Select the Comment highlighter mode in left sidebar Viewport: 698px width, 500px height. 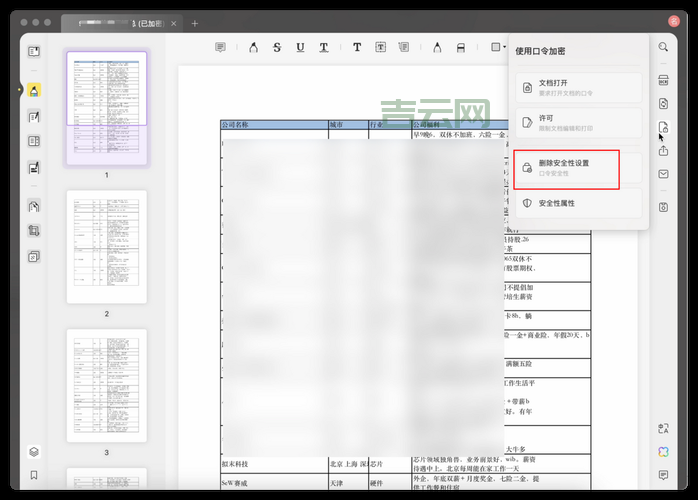tap(34, 90)
